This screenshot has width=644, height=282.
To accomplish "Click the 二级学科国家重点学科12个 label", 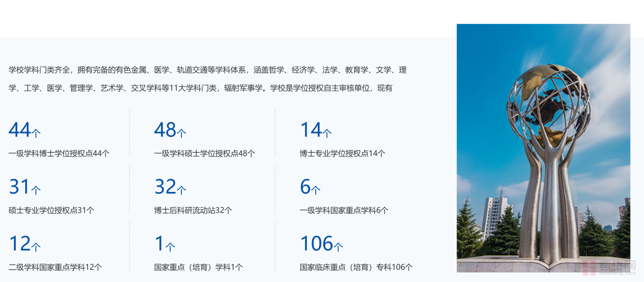I will tap(55, 267).
